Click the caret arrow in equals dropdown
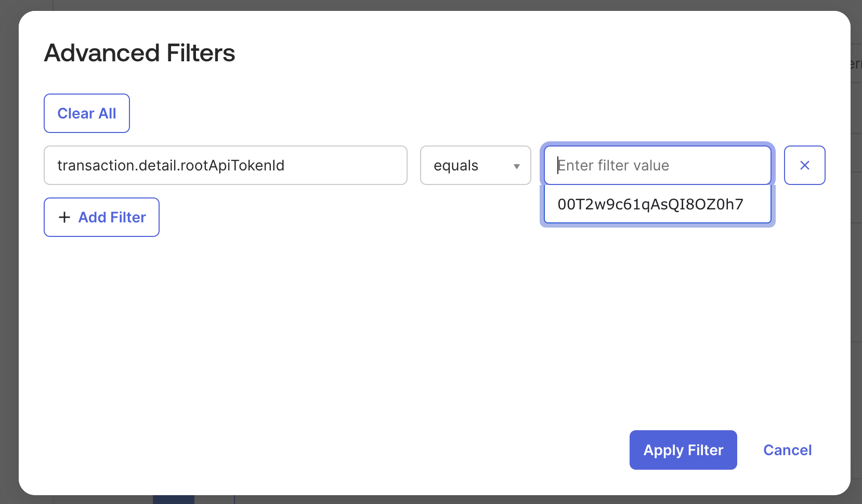This screenshot has width=862, height=504. [x=516, y=166]
